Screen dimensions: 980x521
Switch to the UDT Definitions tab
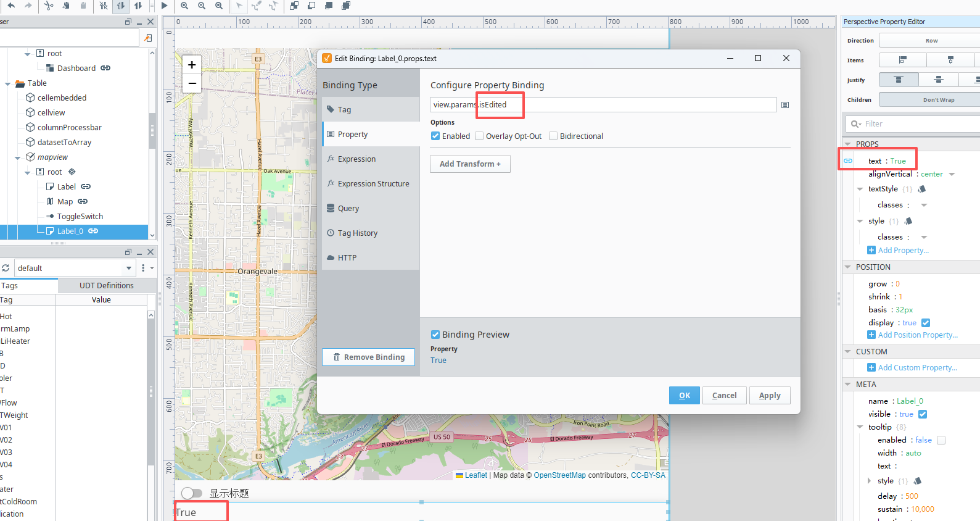[x=106, y=285]
